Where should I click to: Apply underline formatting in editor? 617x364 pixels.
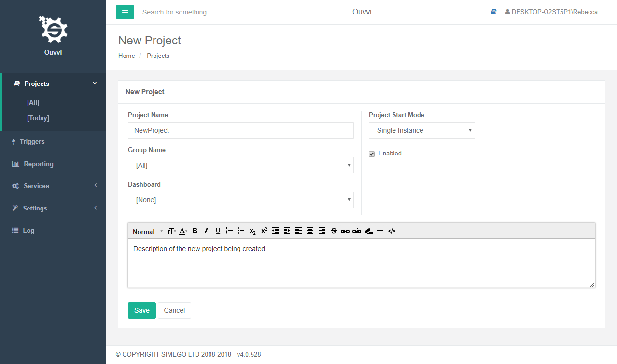click(x=218, y=231)
